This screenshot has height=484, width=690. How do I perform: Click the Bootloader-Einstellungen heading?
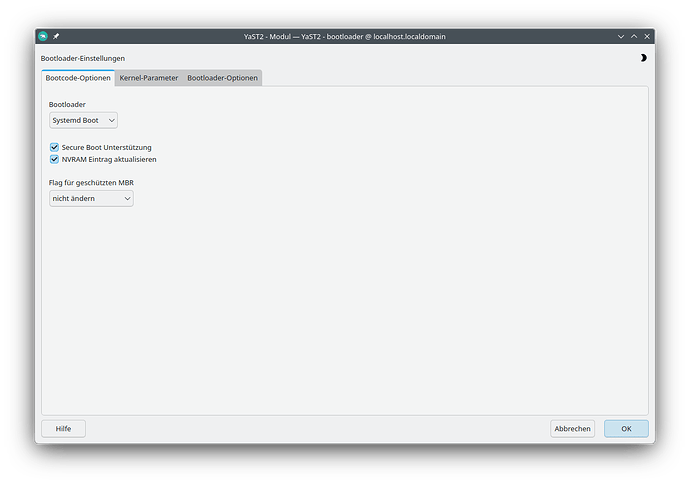83,58
